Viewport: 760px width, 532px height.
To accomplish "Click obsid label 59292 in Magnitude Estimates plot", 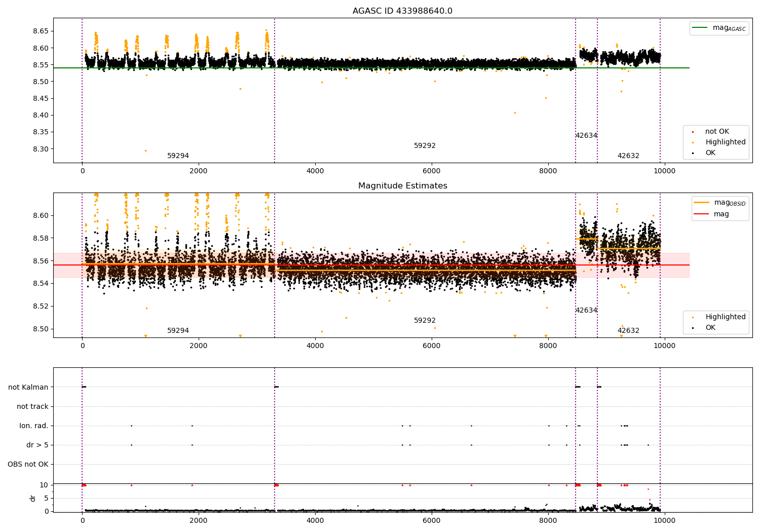I will [x=425, y=321].
